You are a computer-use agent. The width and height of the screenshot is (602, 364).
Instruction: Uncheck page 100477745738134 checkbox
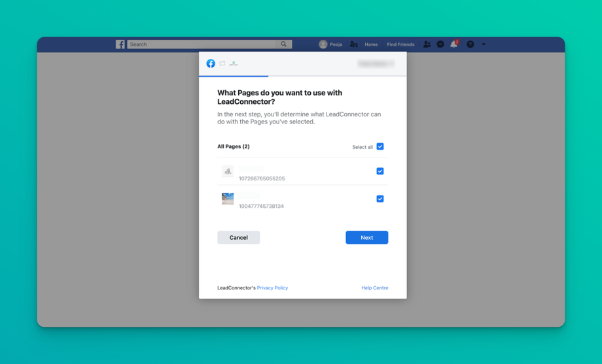coord(380,199)
